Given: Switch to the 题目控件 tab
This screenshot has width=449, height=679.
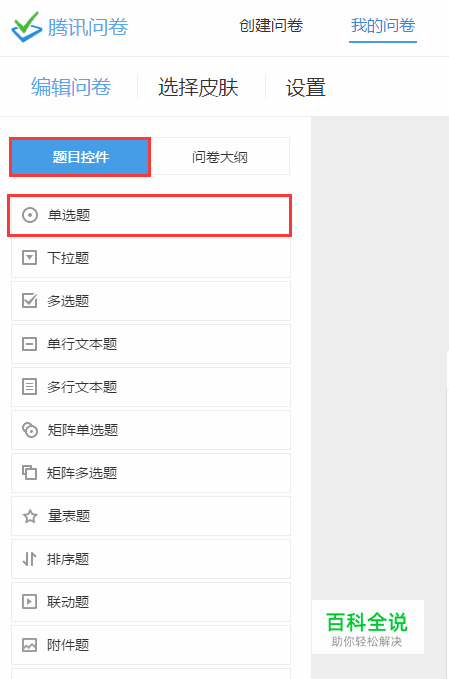Looking at the screenshot, I should click(81, 157).
